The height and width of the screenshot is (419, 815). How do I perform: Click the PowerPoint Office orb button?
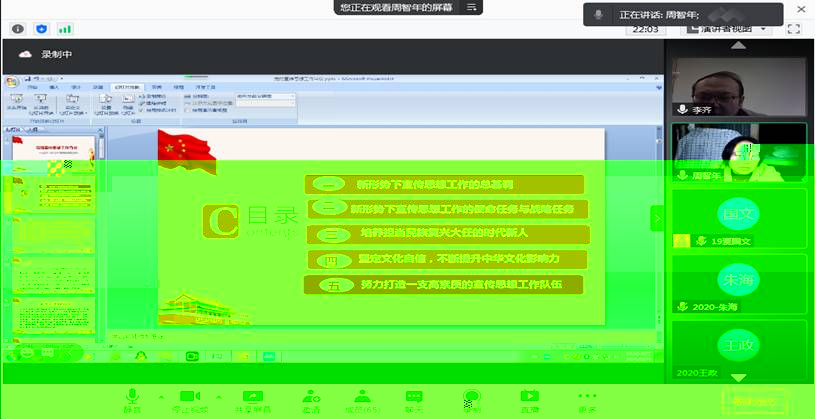coord(11,82)
